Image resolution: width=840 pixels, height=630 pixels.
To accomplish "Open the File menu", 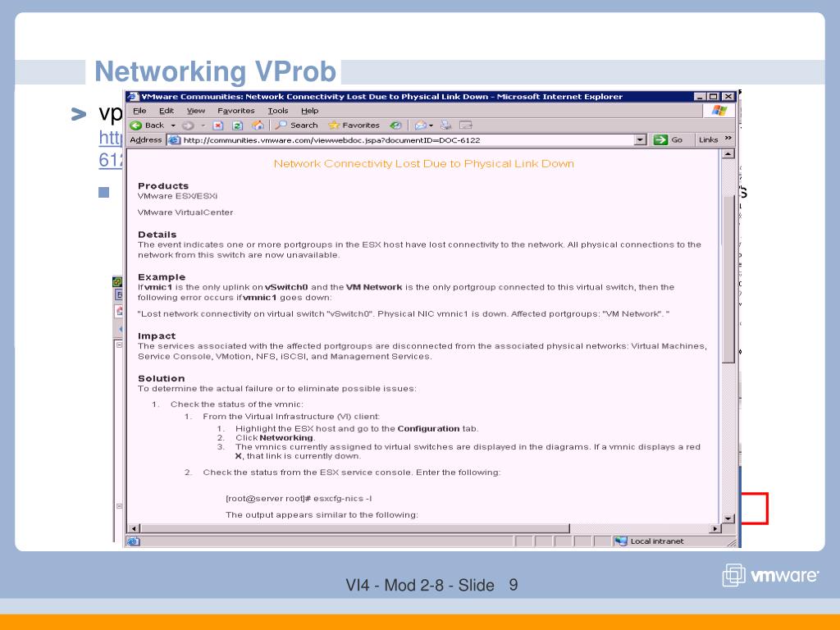I will pos(139,111).
